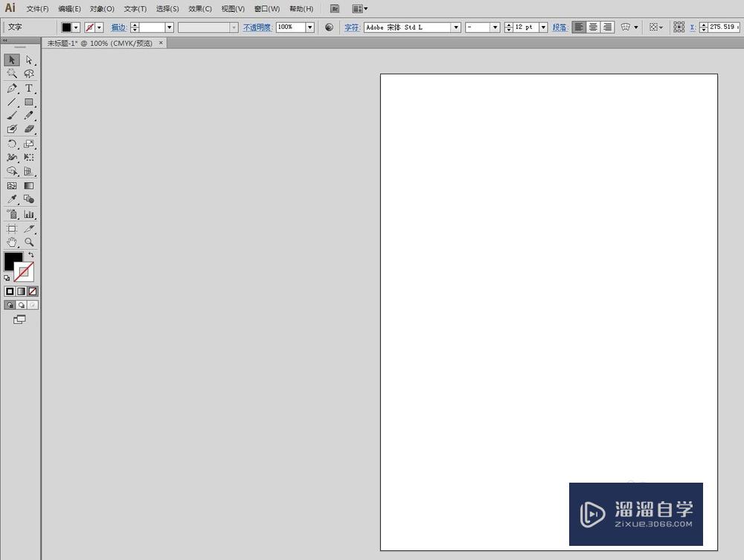The image size is (744, 560).
Task: Open the arrange documents dropdown
Action: pos(360,8)
